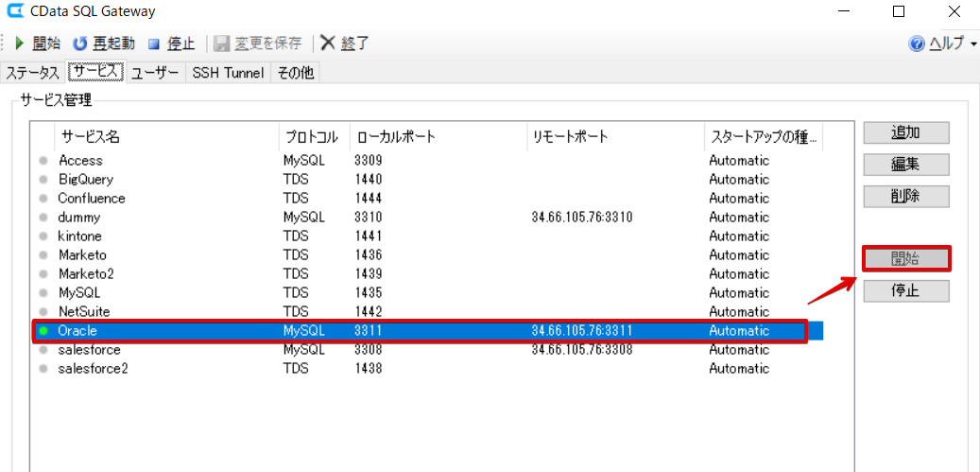The image size is (980, 472).
Task: Click the 編集 button
Action: 906,165
